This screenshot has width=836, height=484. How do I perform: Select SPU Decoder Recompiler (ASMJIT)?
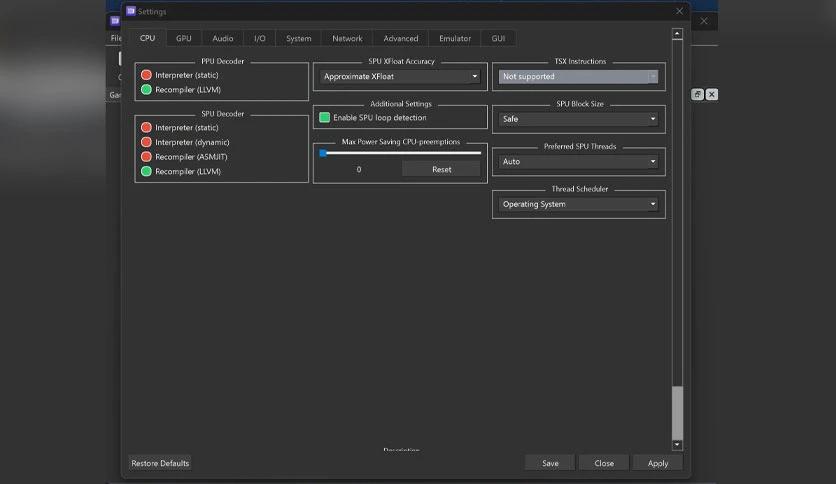[184, 157]
